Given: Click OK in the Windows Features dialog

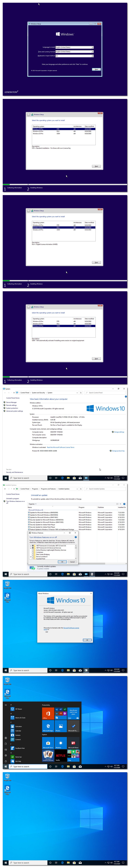Looking at the screenshot, I should 62,562.
